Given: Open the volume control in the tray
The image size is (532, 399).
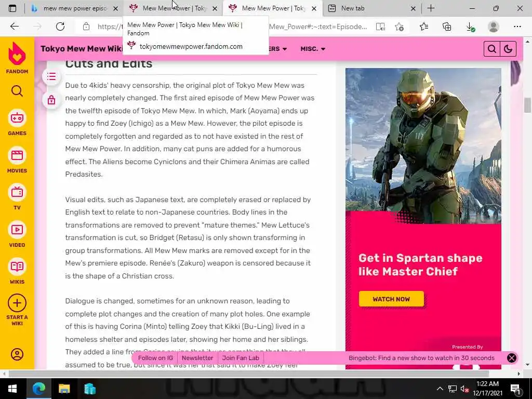Looking at the screenshot, I should [464, 389].
